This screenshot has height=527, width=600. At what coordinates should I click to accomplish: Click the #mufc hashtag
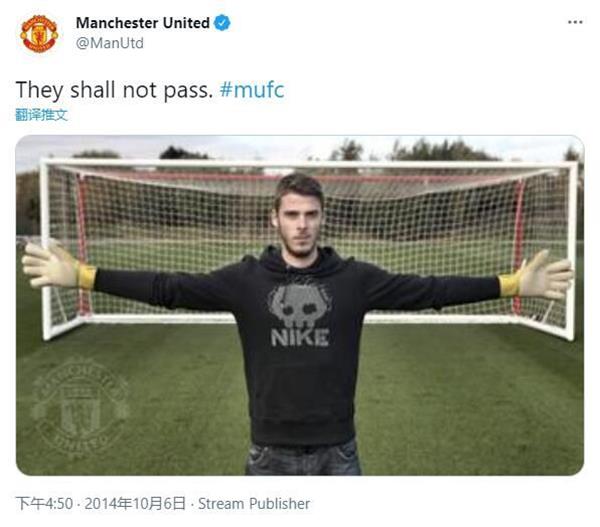tap(252, 90)
